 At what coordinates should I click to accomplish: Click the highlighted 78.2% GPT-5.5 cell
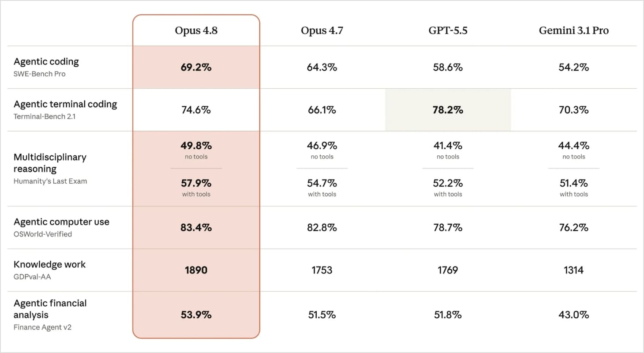(x=448, y=110)
